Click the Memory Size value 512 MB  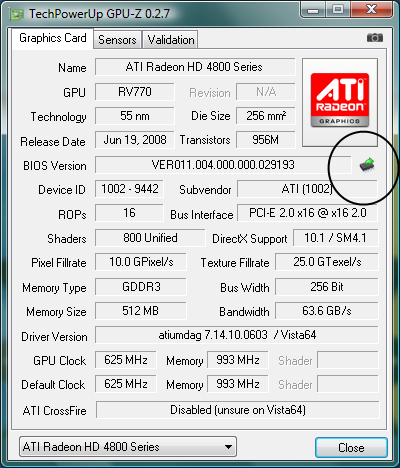[141, 311]
